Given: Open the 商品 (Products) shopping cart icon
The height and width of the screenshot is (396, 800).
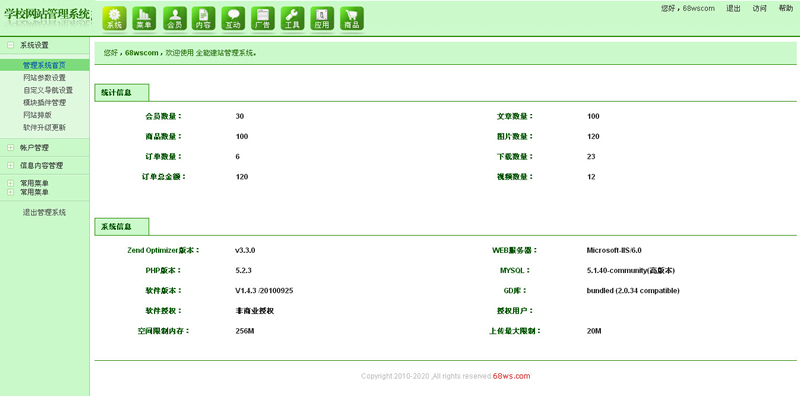Looking at the screenshot, I should (x=352, y=19).
